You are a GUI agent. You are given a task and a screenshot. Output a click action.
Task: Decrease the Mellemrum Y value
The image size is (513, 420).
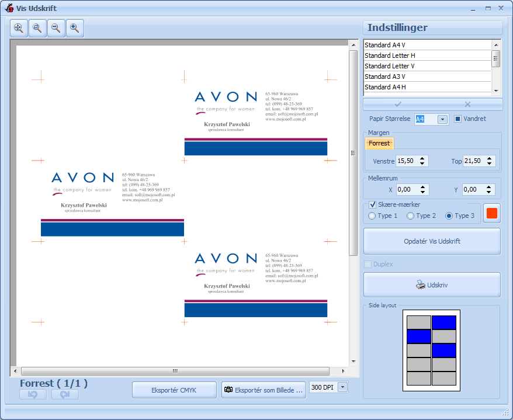click(x=489, y=192)
